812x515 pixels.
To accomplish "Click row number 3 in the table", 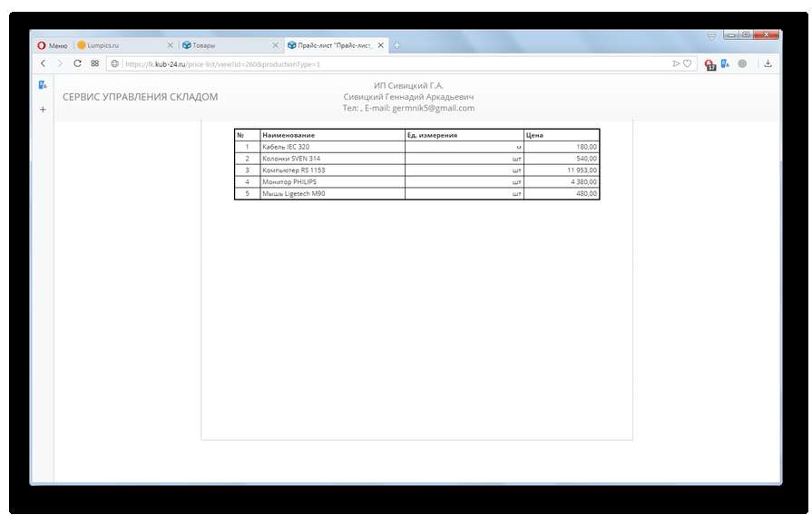I will tap(247, 170).
